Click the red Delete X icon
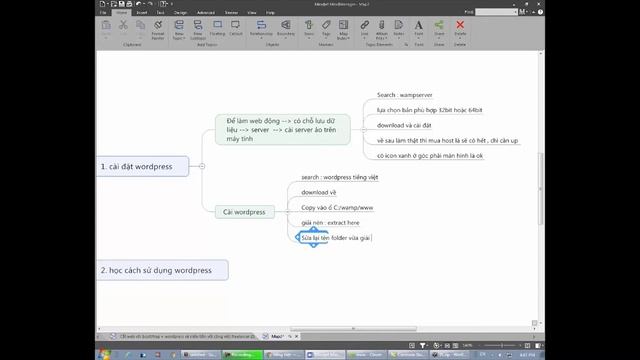Image resolution: width=640 pixels, height=360 pixels. pyautogui.click(x=460, y=25)
